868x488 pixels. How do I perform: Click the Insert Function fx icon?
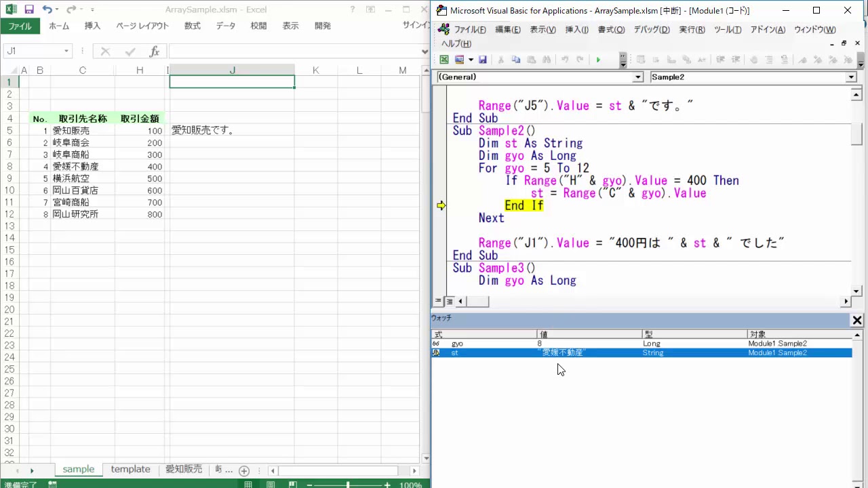[x=154, y=52]
